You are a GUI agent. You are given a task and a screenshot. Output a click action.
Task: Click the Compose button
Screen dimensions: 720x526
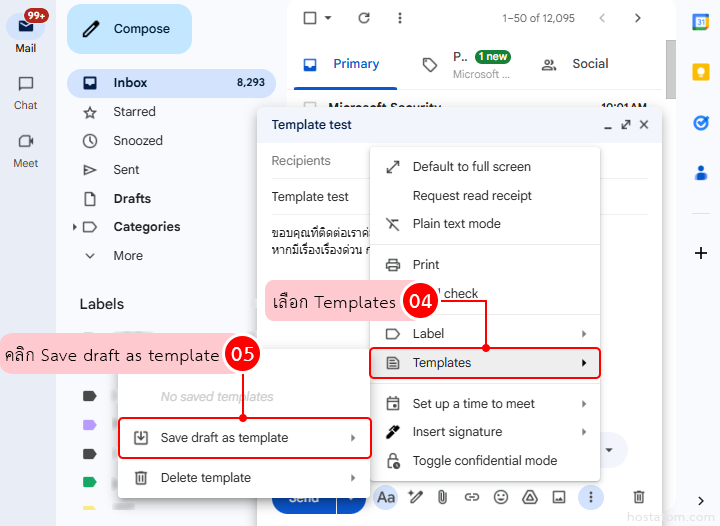(x=129, y=29)
